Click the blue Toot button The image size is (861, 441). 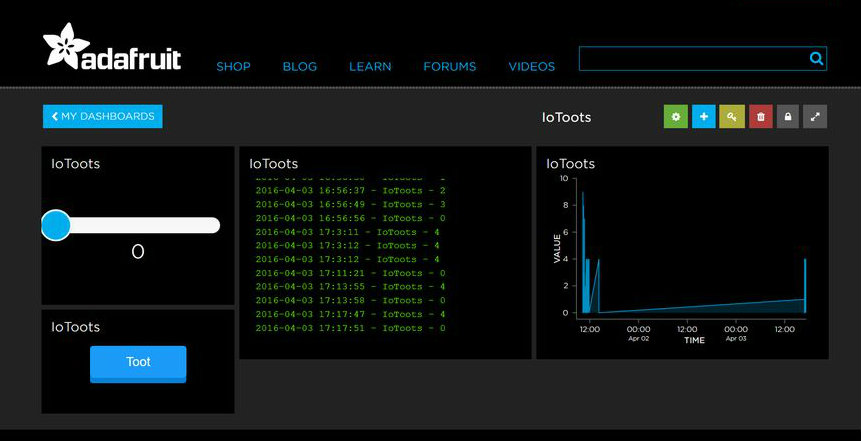point(138,363)
